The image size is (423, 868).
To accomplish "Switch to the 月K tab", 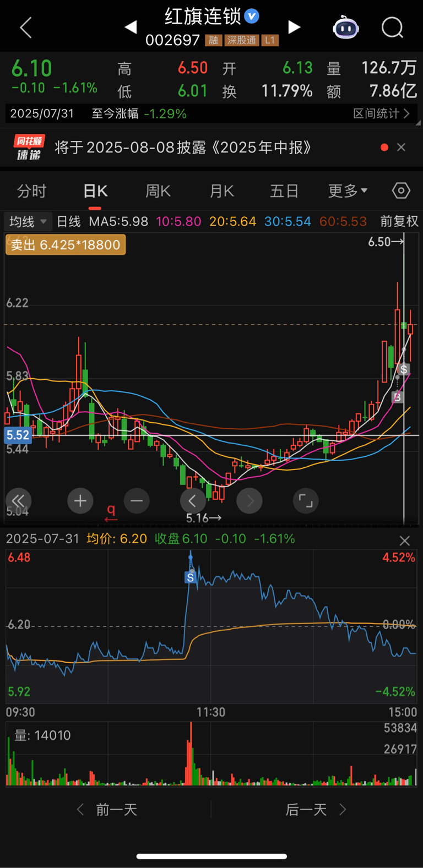I will pos(221,191).
